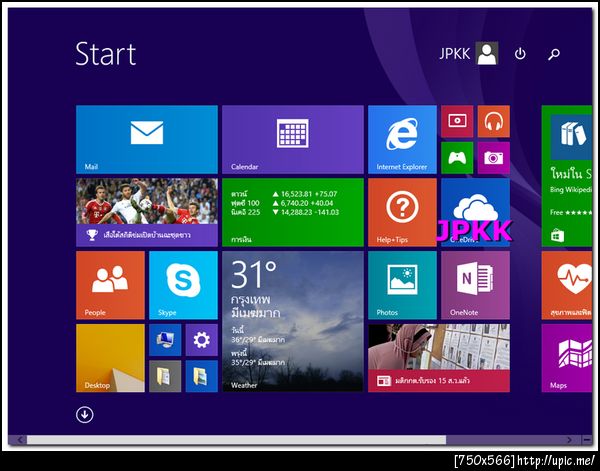
Task: Open the This PC computer tile
Action: pos(165,340)
